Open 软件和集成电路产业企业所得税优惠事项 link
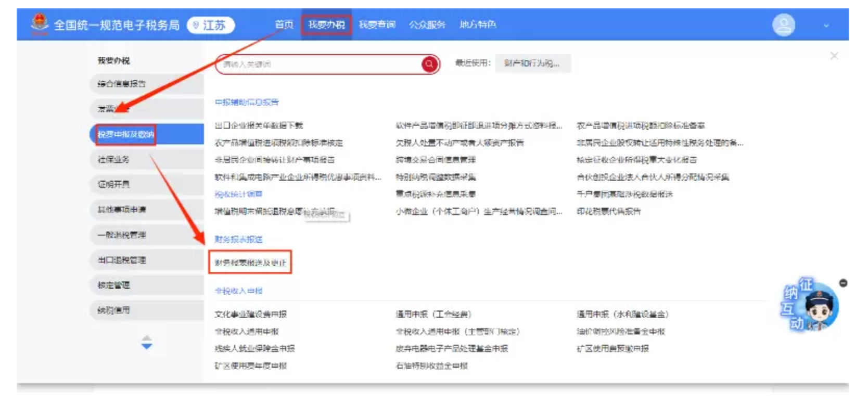Image resolution: width=868 pixels, height=404 pixels. point(298,177)
